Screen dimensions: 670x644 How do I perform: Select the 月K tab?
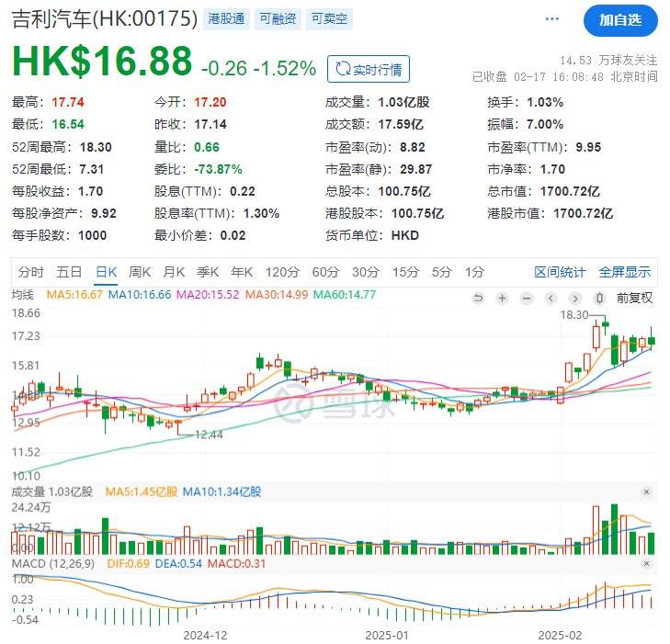[x=175, y=274]
